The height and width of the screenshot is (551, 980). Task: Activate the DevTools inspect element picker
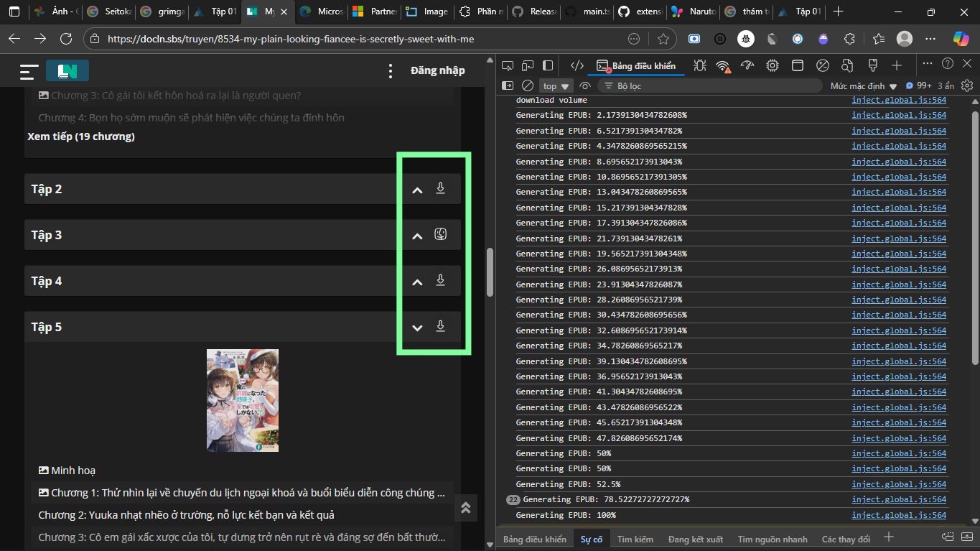coord(508,66)
